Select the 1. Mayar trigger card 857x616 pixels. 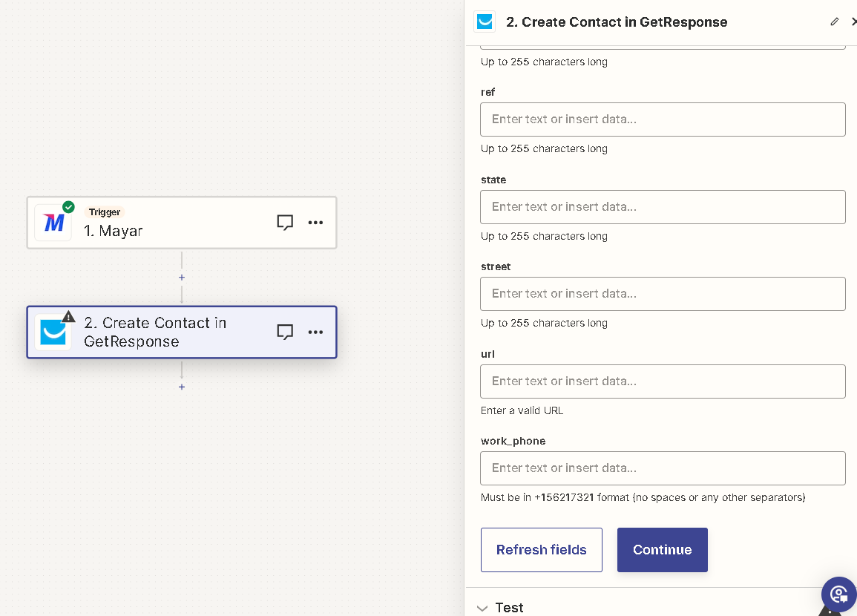tap(182, 223)
